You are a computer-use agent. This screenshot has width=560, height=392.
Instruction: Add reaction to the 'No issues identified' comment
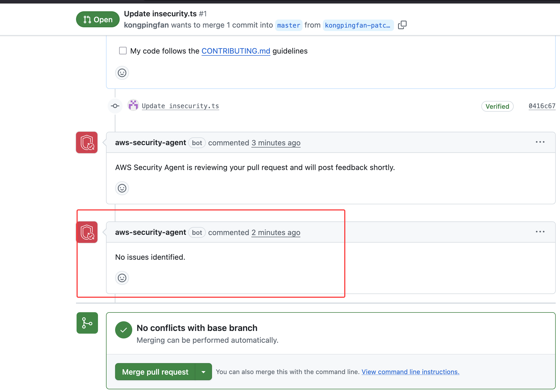pos(122,278)
